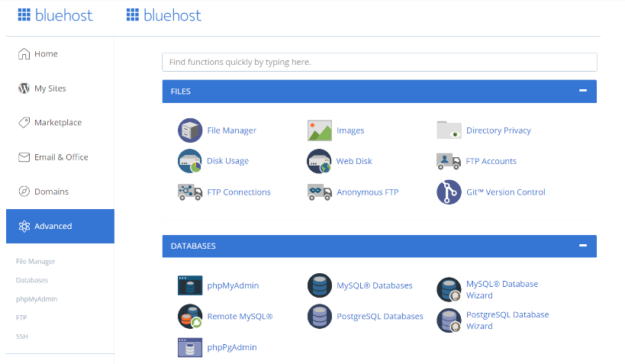Click the Remote MySQL text link
Image resolution: width=625 pixels, height=364 pixels.
240,317
